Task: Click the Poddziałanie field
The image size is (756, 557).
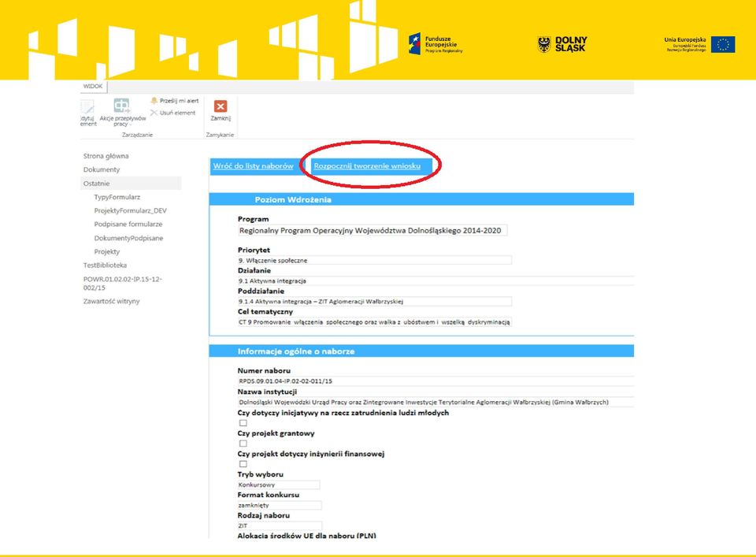Action: 374,302
